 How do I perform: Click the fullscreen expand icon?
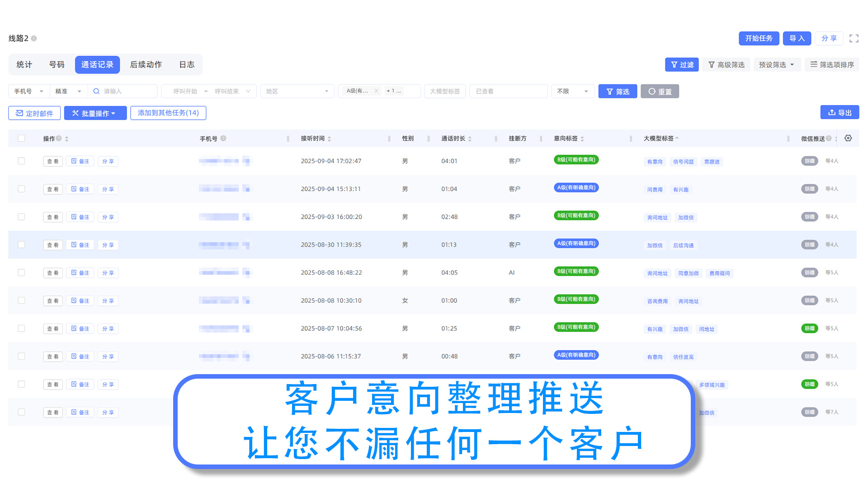coord(854,38)
